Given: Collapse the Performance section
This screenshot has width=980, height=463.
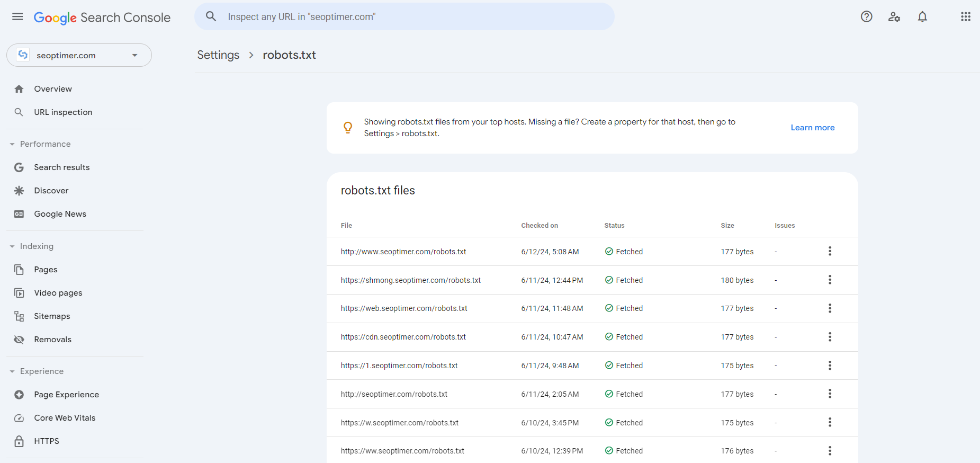Looking at the screenshot, I should click(12, 144).
